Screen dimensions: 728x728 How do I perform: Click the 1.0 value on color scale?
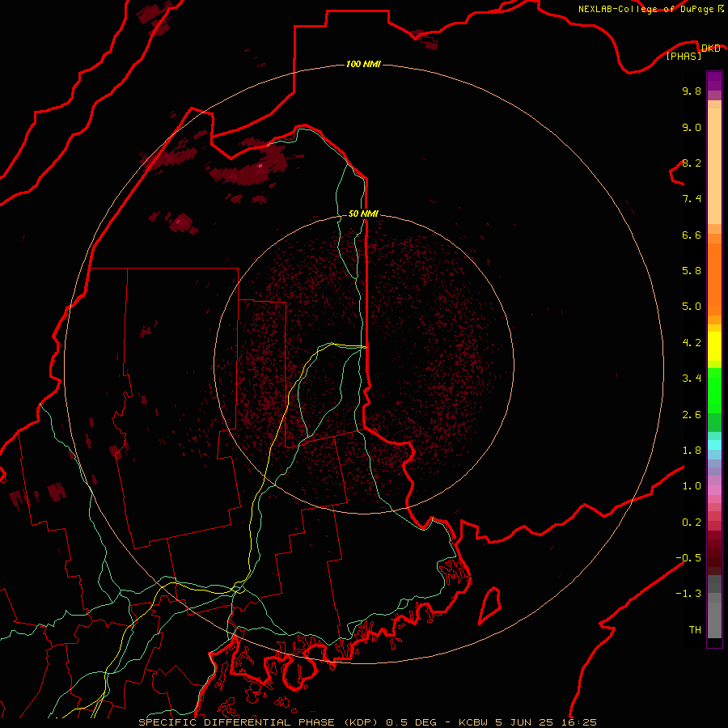click(x=692, y=486)
